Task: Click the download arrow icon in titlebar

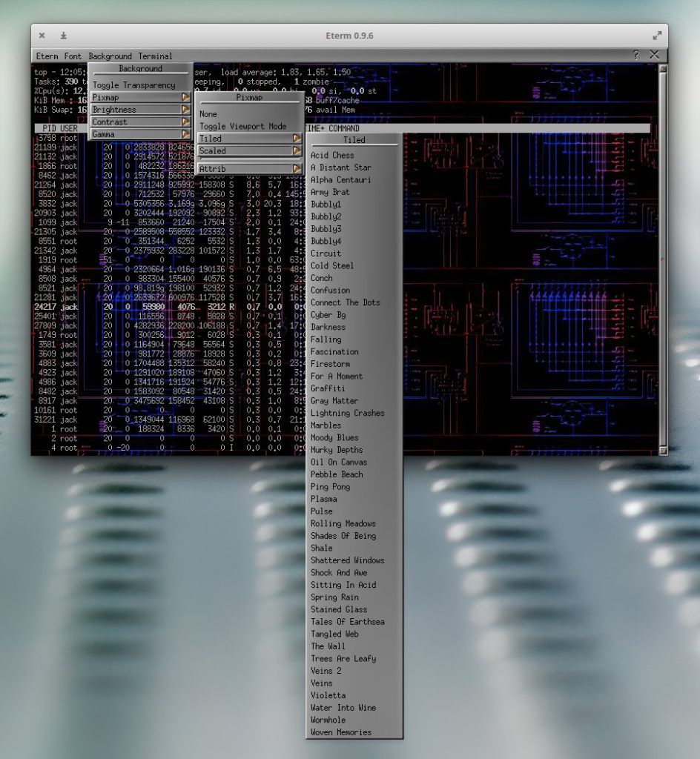Action: click(x=64, y=36)
